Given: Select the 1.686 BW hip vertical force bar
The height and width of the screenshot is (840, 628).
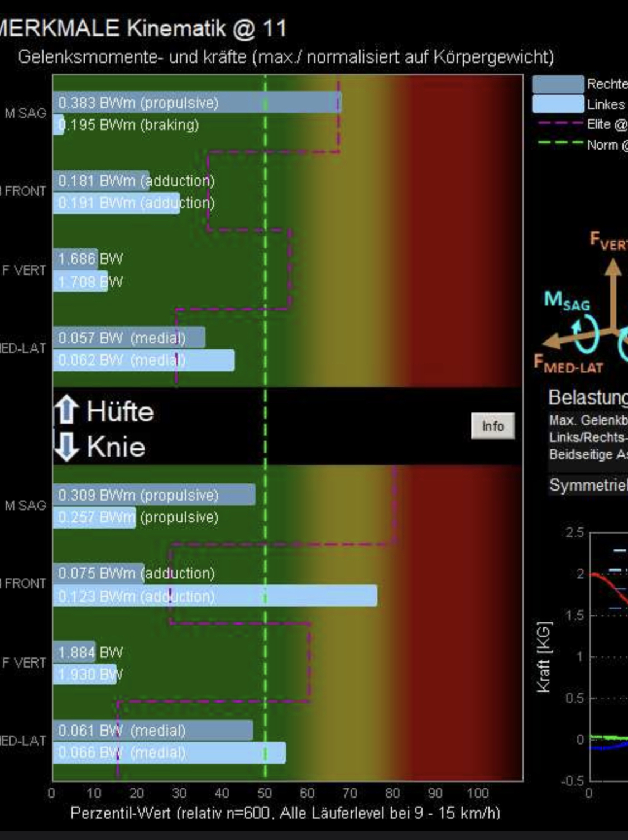Looking at the screenshot, I should tap(76, 259).
